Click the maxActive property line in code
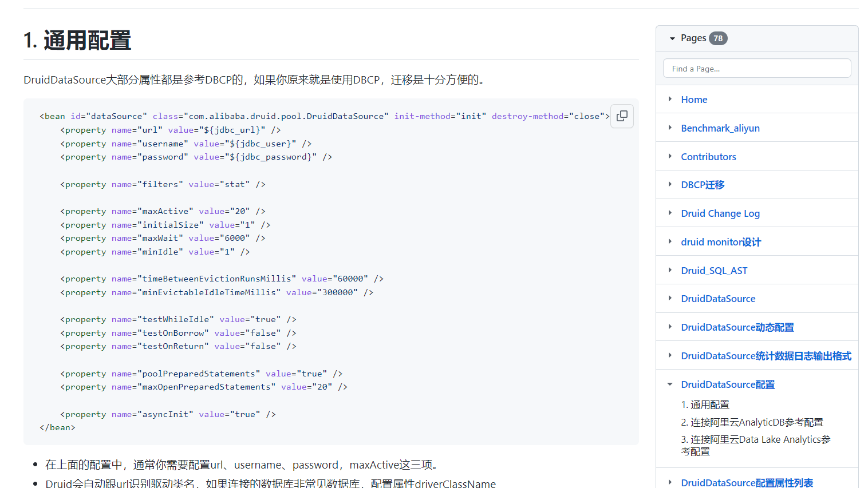This screenshot has width=868, height=488. (x=163, y=211)
